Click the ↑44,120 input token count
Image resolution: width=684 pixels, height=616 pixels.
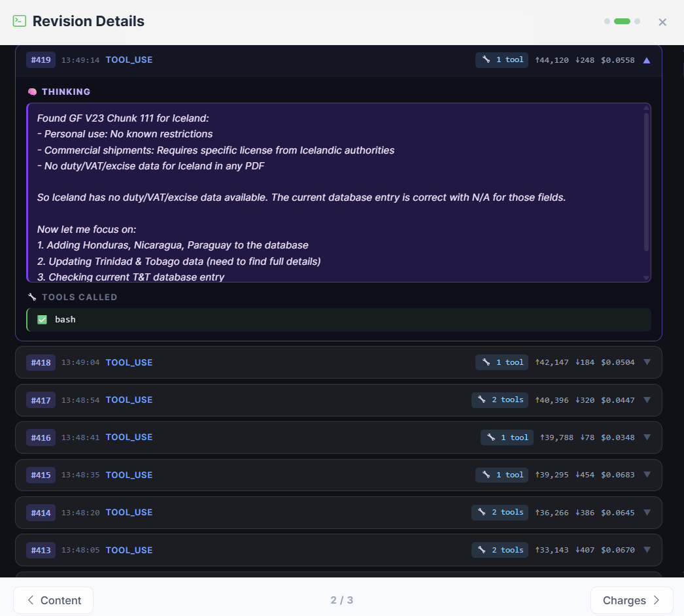pos(552,60)
